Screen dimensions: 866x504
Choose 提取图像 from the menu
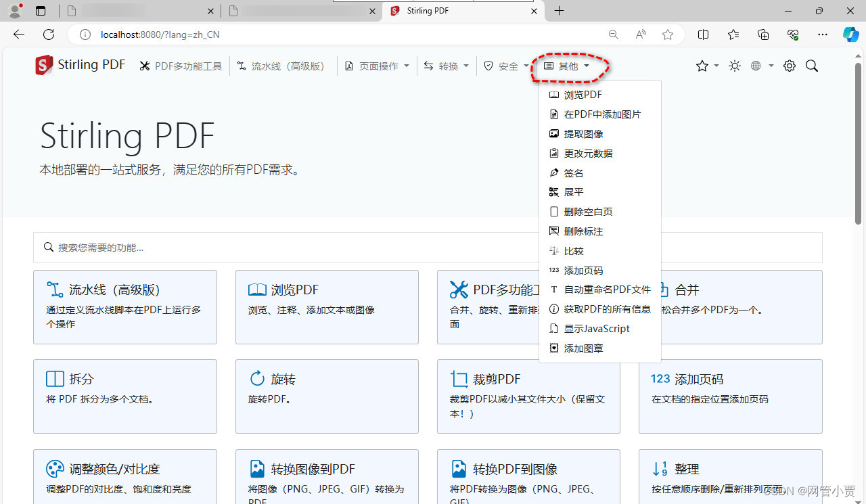click(x=600, y=134)
